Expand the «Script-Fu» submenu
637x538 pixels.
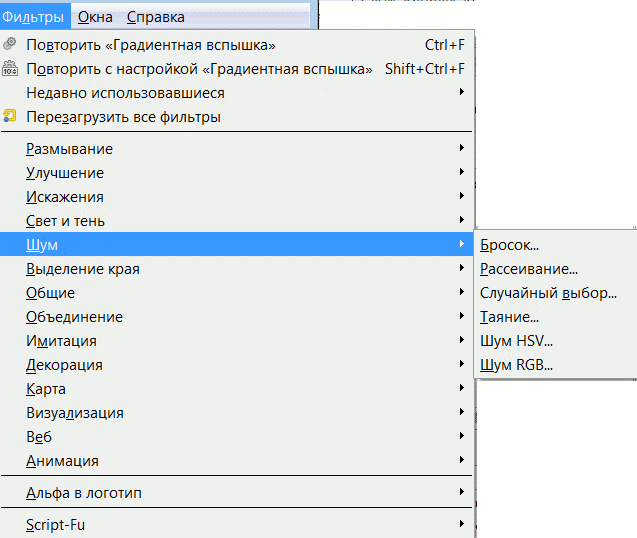click(56, 524)
